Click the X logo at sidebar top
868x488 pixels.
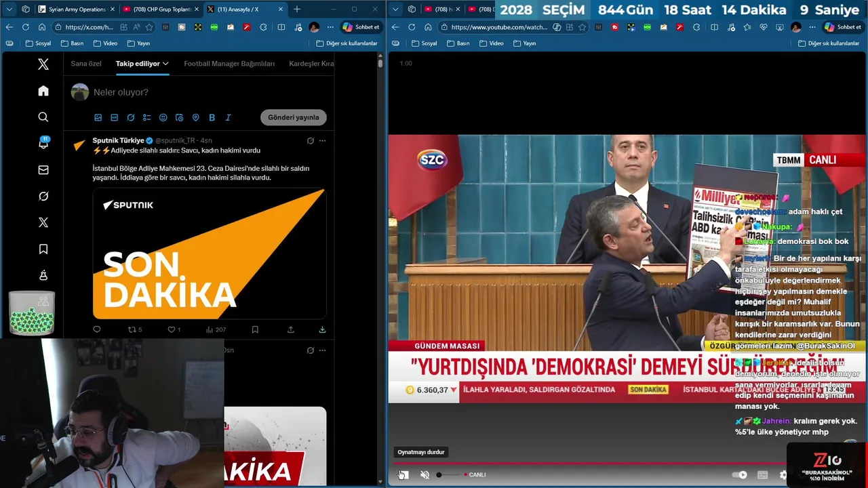tap(43, 64)
